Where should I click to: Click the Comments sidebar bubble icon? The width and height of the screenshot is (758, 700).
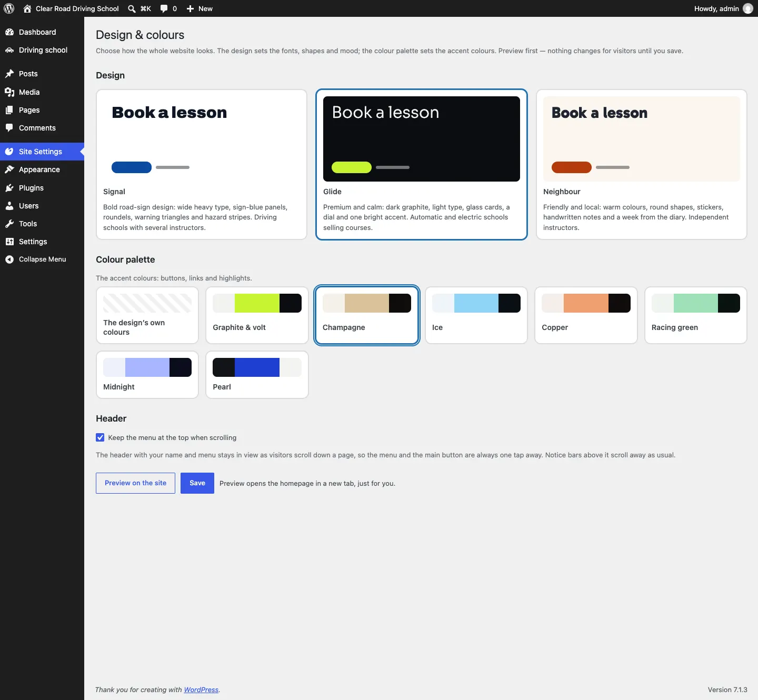pyautogui.click(x=9, y=128)
